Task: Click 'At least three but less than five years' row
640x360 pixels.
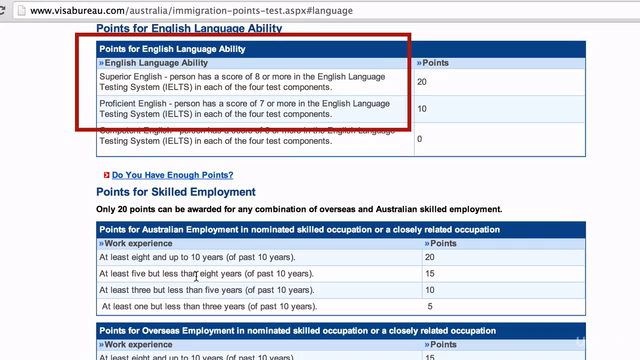Action: (x=260, y=290)
